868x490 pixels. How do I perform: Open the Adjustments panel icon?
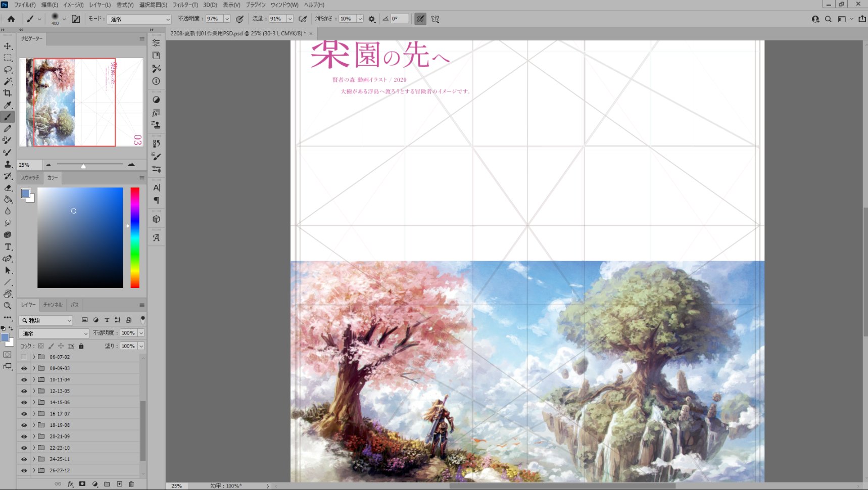(156, 100)
